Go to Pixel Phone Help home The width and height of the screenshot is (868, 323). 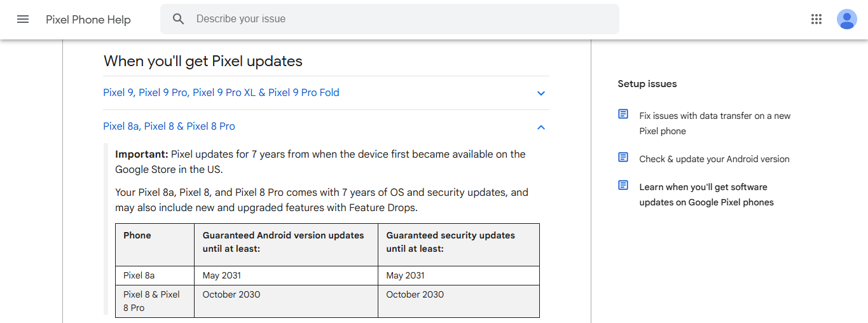coord(88,20)
